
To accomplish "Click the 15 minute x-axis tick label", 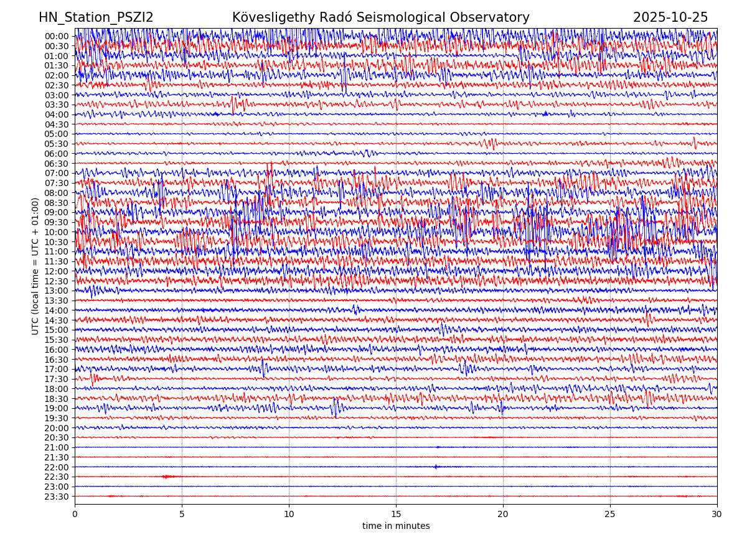I will [x=396, y=515].
